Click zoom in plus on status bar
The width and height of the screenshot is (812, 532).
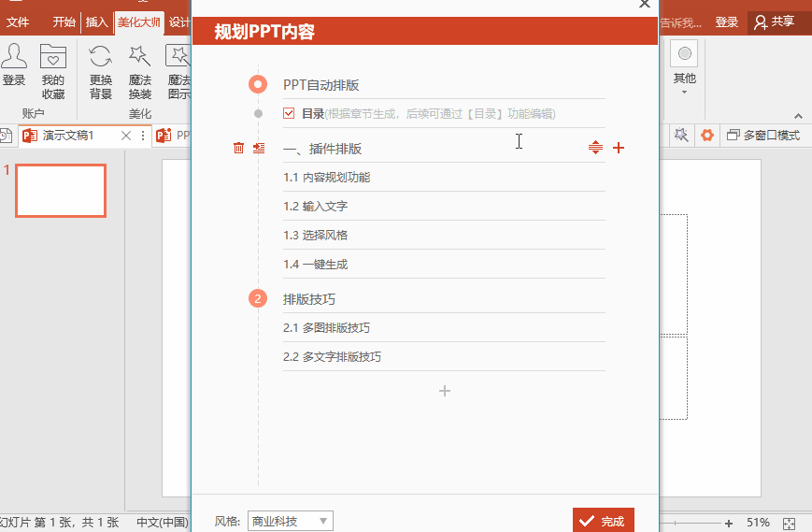[728, 524]
